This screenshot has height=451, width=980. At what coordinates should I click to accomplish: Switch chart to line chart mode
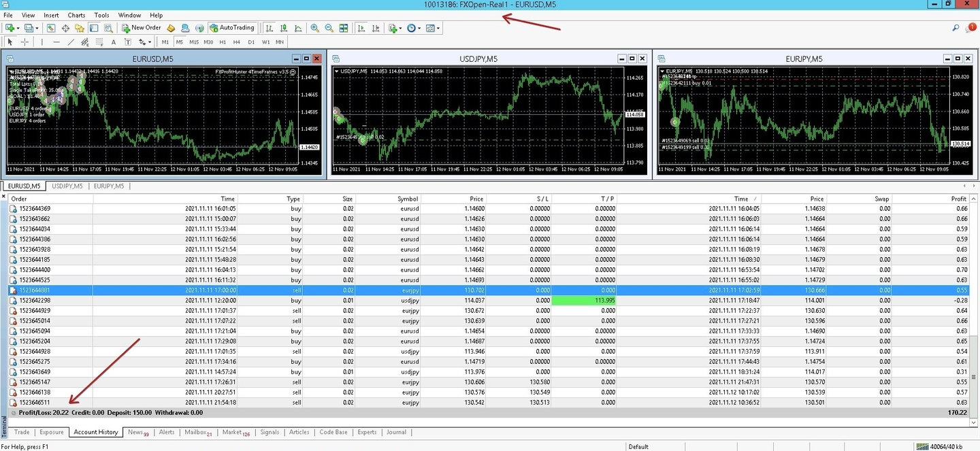pos(298,28)
